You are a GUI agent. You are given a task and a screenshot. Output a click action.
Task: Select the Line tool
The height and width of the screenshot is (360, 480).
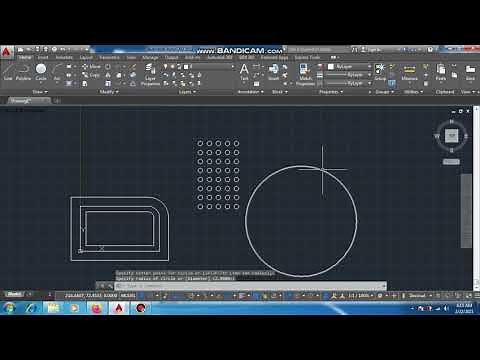[8, 72]
